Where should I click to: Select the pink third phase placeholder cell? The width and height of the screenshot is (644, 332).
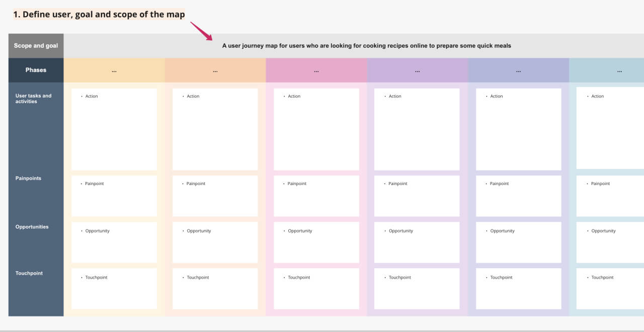(x=316, y=70)
